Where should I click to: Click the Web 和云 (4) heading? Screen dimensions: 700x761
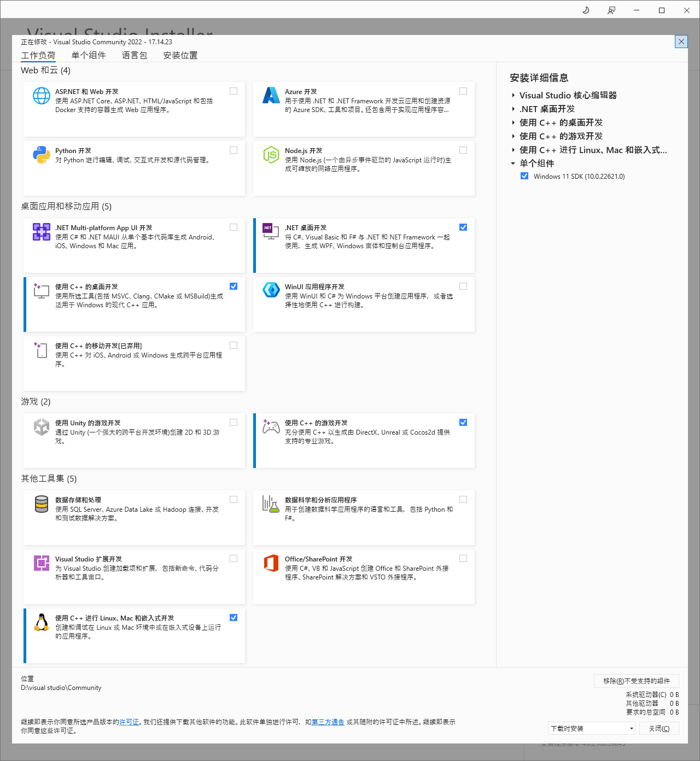click(x=45, y=70)
